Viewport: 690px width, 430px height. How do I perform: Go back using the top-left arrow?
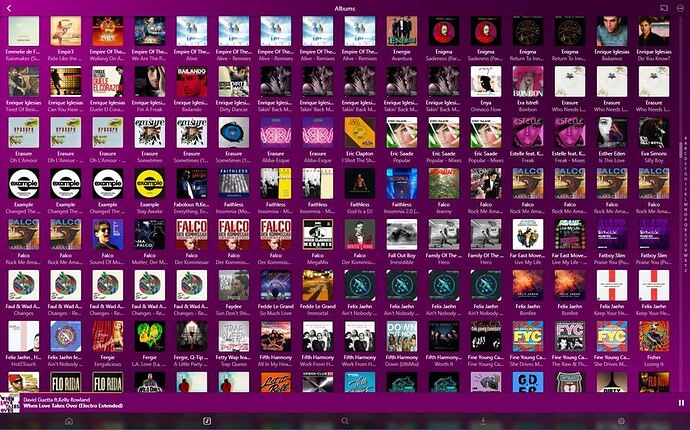[x=9, y=8]
